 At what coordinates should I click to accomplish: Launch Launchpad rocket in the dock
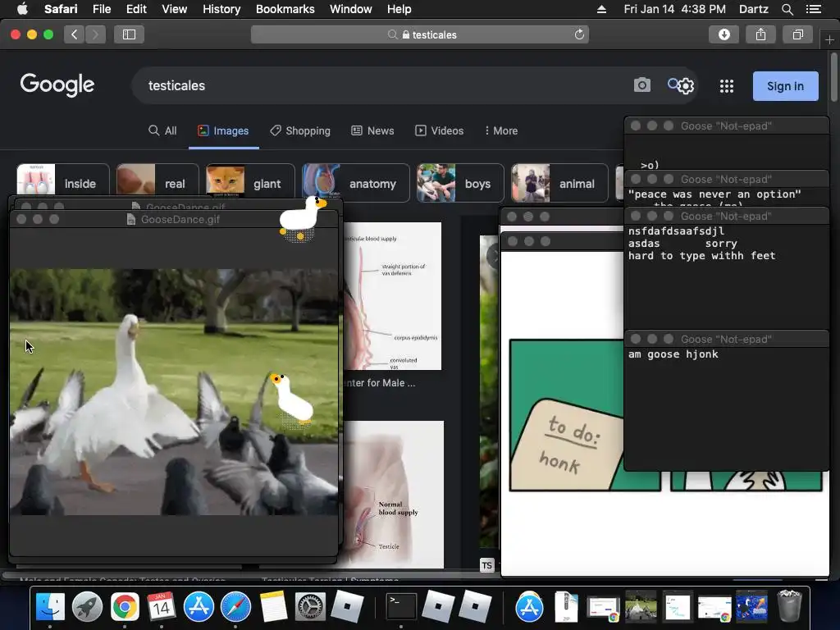(x=87, y=607)
